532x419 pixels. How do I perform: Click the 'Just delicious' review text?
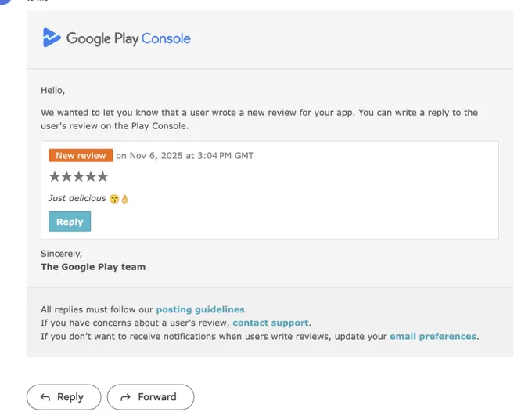pyautogui.click(x=77, y=198)
